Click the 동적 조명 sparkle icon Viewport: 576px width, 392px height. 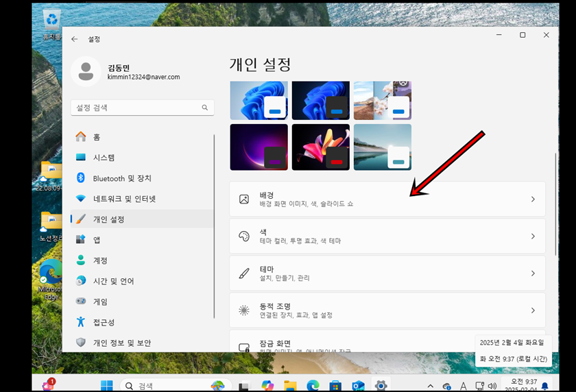(x=244, y=310)
